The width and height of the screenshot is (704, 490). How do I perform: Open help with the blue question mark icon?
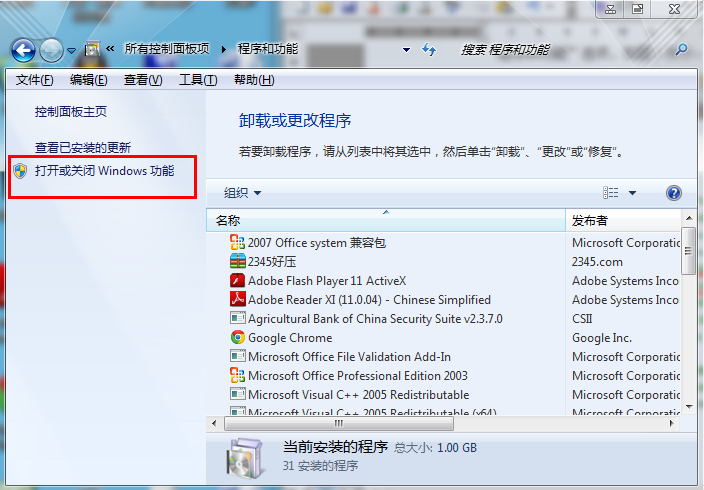(x=673, y=193)
